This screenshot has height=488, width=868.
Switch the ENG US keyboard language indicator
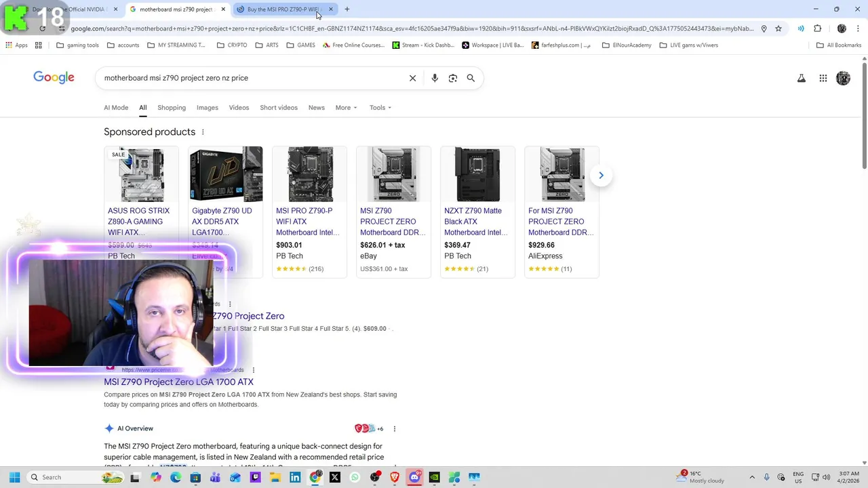point(798,477)
